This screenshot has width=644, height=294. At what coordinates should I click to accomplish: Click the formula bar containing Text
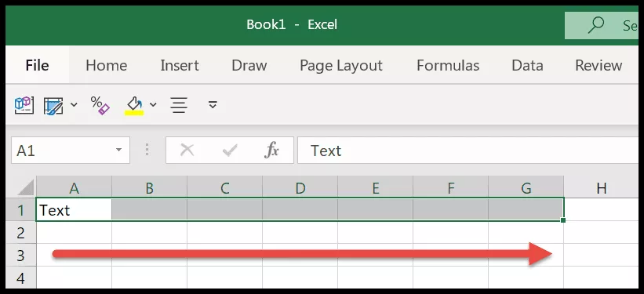click(x=468, y=151)
